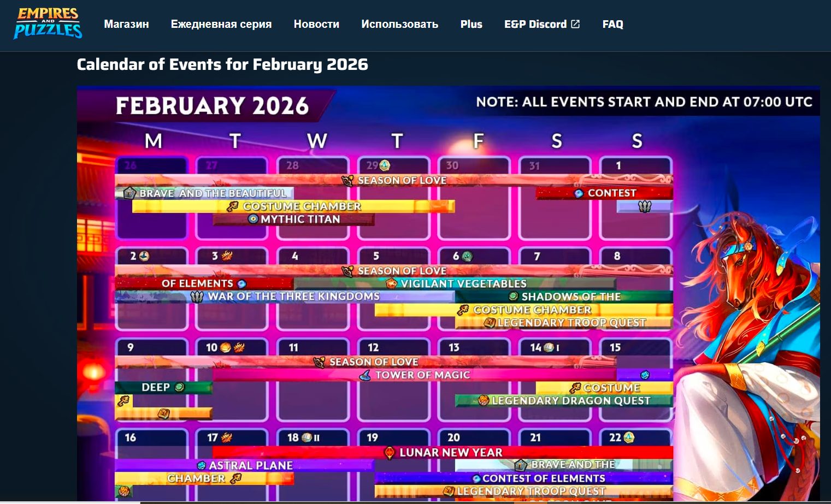Click the FEBRUARY 2026 calendar title

click(x=213, y=105)
